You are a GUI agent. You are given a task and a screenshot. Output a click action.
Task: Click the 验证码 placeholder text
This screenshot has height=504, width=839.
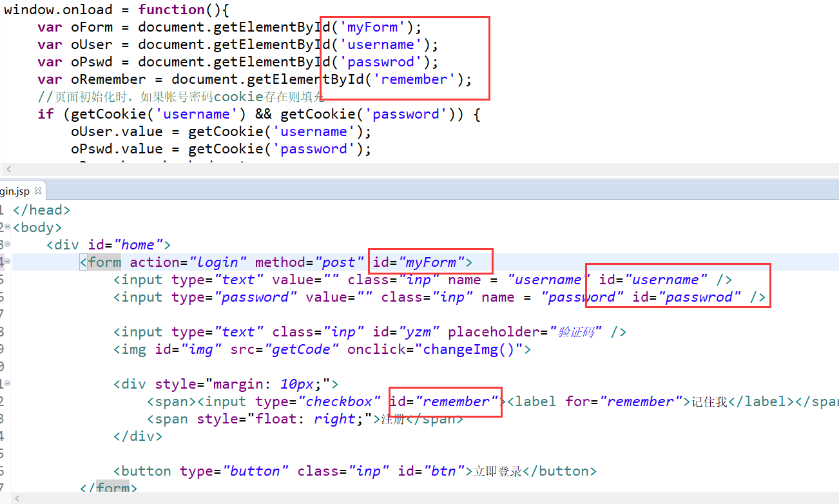point(575,332)
